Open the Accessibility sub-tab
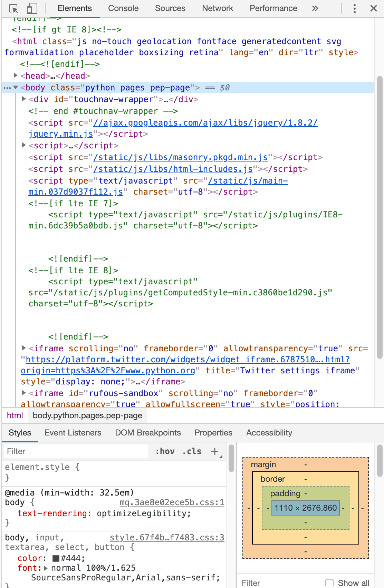 point(269,433)
